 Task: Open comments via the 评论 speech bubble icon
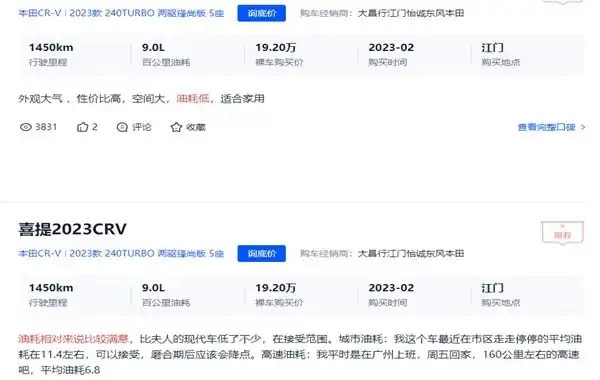[x=122, y=127]
